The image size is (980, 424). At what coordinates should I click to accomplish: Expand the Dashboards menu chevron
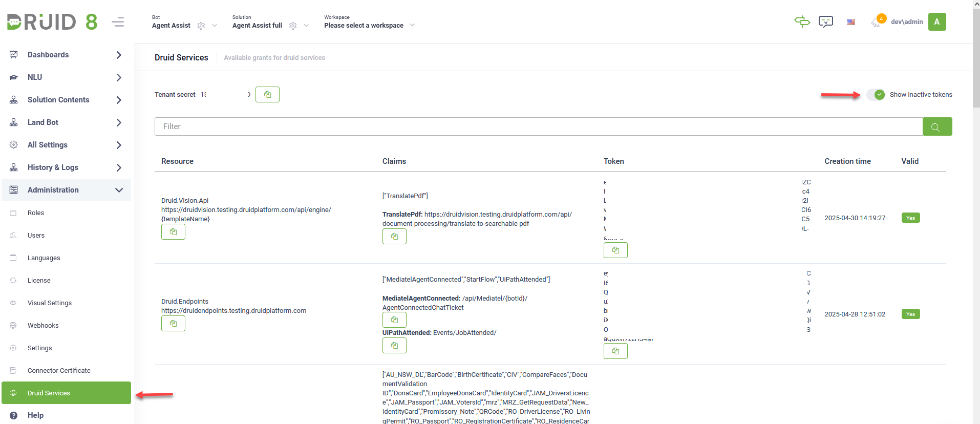point(119,55)
